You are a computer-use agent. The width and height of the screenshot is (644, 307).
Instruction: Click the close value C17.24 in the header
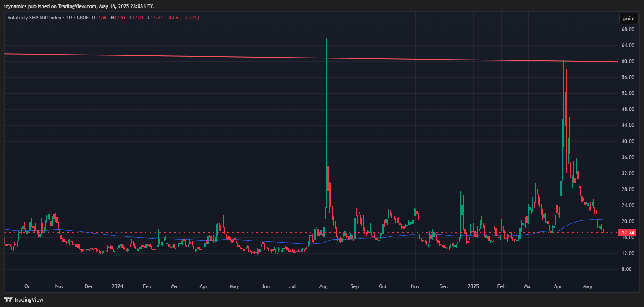point(155,18)
